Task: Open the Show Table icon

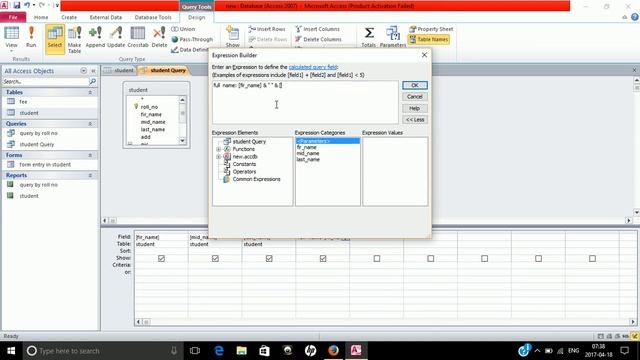Action: tap(233, 37)
